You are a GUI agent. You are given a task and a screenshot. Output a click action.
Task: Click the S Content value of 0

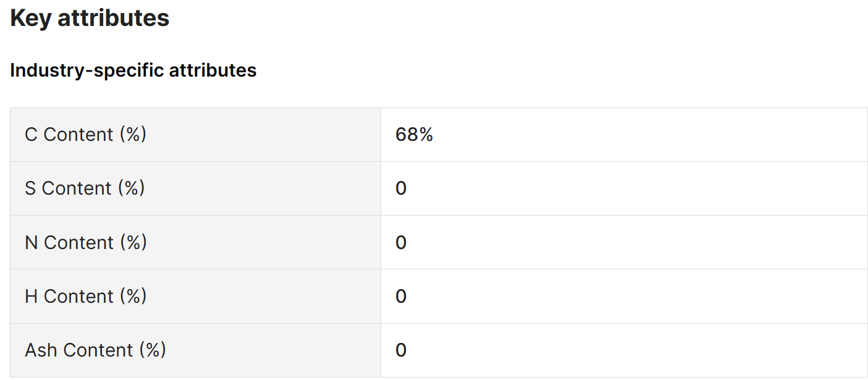(x=401, y=188)
